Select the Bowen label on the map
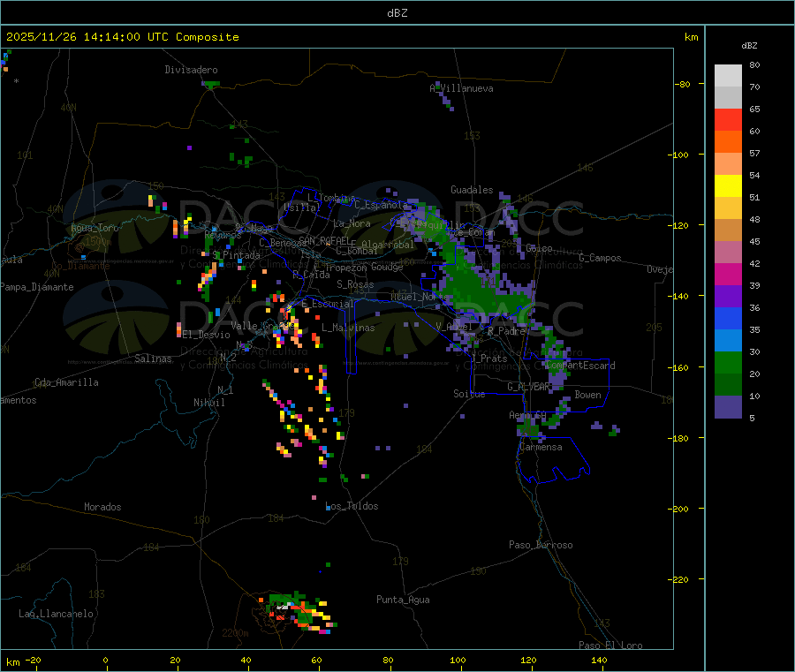Image resolution: width=795 pixels, height=672 pixels. pos(587,395)
